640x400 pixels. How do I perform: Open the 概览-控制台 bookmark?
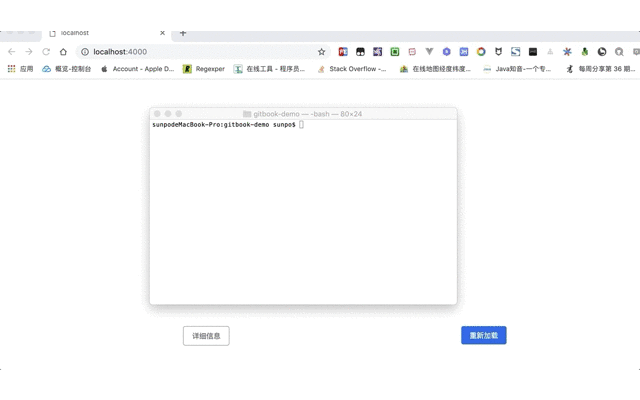coord(66,69)
